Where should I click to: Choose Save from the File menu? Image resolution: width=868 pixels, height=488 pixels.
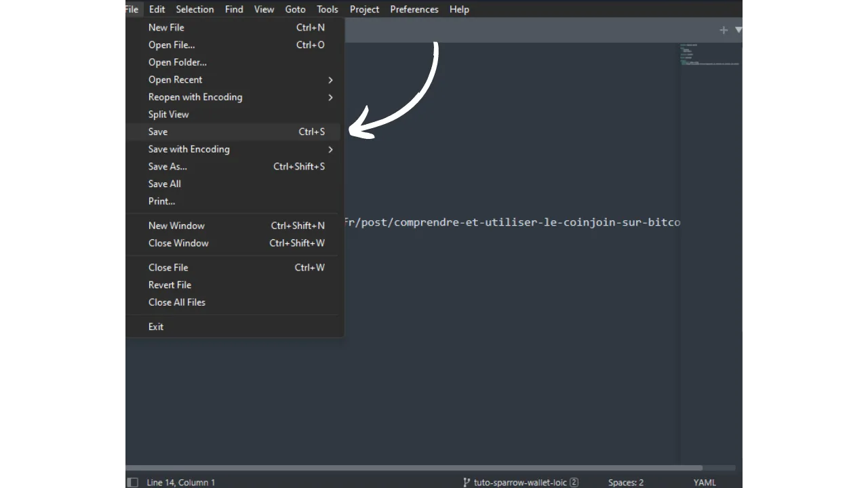point(158,131)
